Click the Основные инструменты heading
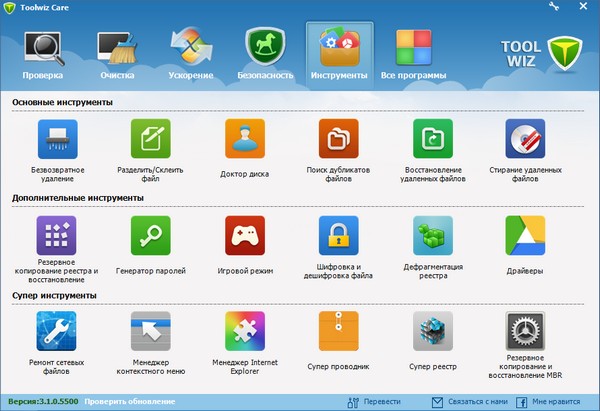 [62, 102]
